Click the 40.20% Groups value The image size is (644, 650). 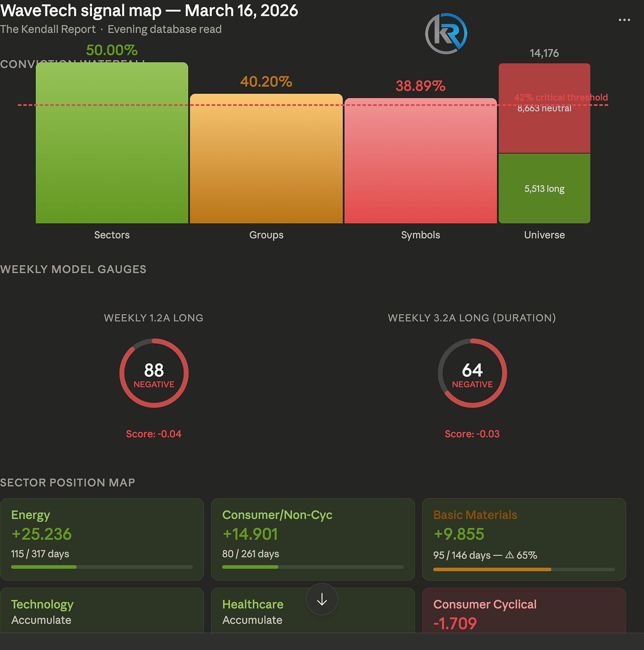(x=266, y=81)
